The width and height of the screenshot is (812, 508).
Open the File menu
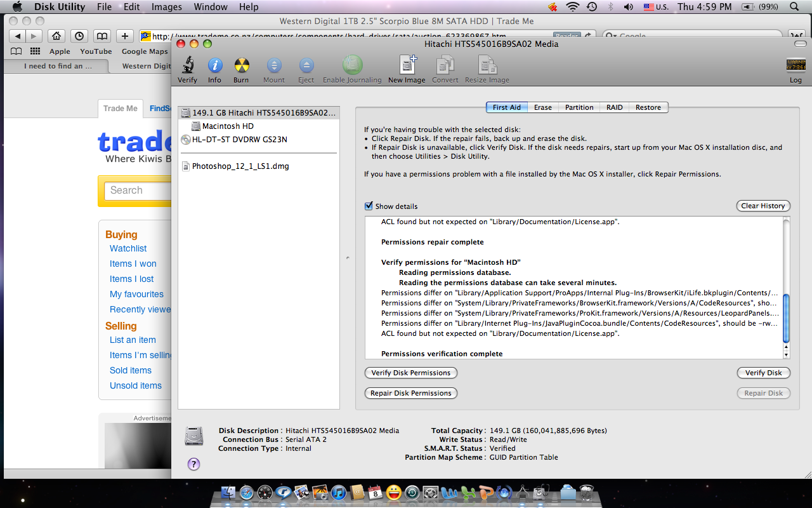[105, 7]
